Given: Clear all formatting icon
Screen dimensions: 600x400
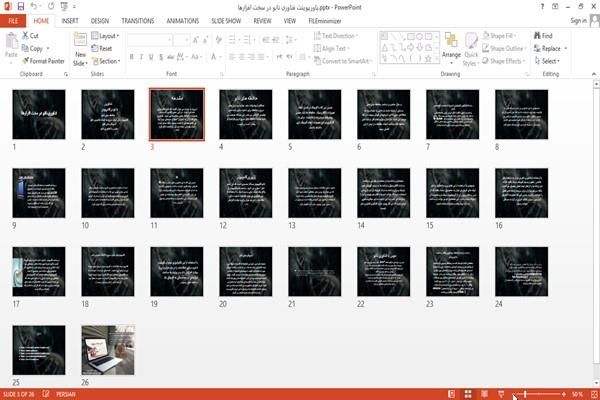Looking at the screenshot, I should pyautogui.click(x=218, y=40).
